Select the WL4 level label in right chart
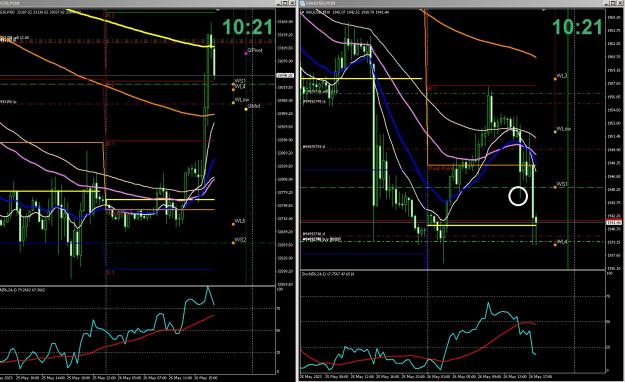 click(x=562, y=242)
